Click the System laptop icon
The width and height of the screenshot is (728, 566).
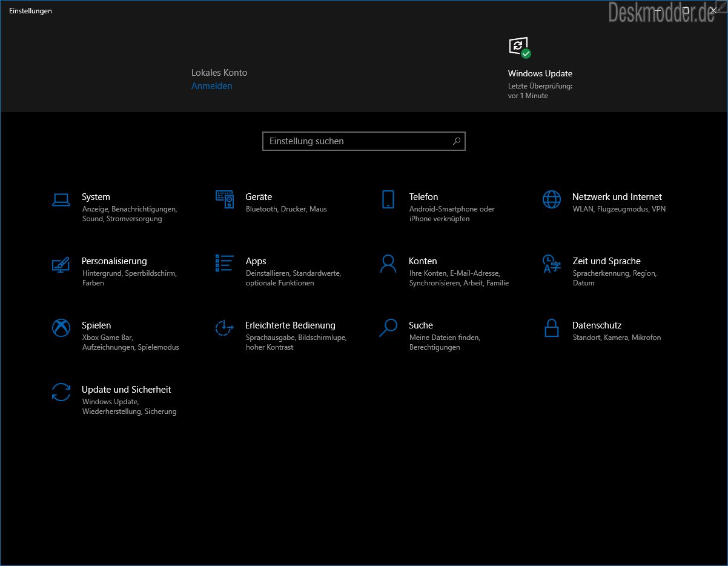tap(61, 199)
